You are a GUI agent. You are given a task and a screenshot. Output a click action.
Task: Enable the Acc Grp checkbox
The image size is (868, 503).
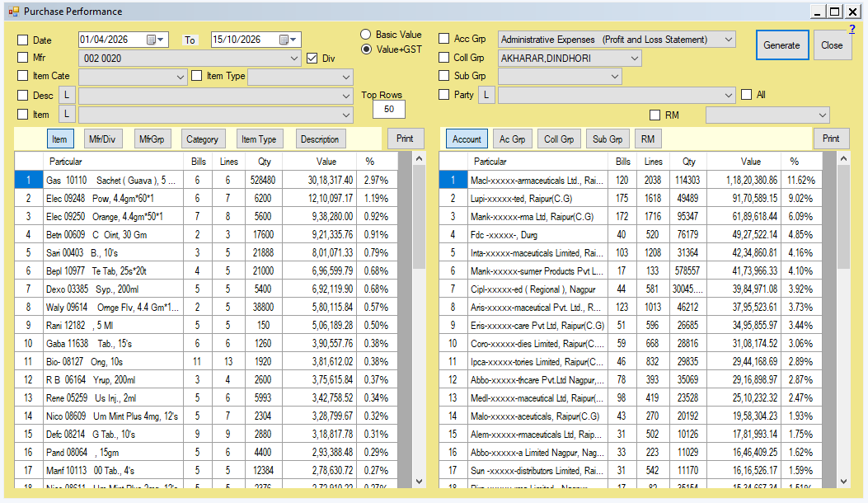[444, 38]
